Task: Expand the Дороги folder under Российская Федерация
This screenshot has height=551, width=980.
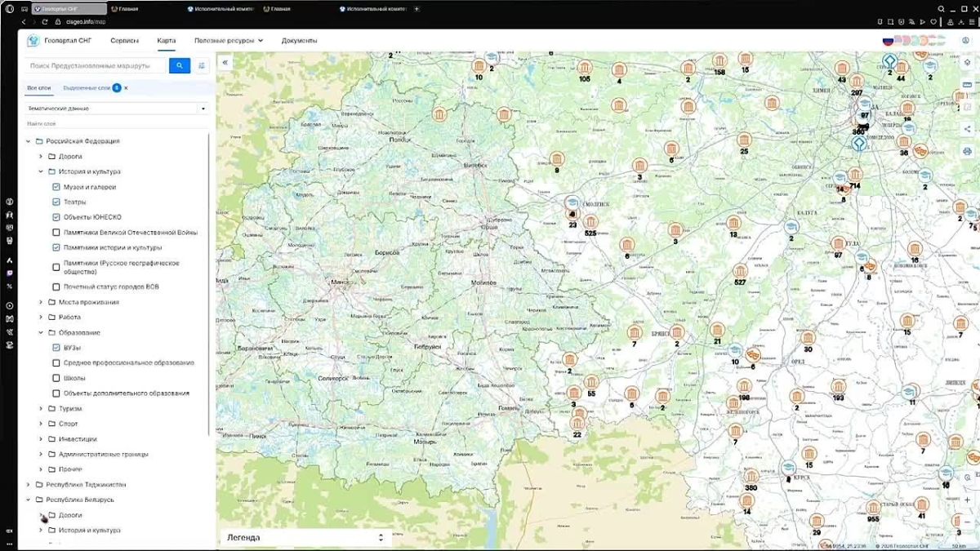Action: pos(41,157)
